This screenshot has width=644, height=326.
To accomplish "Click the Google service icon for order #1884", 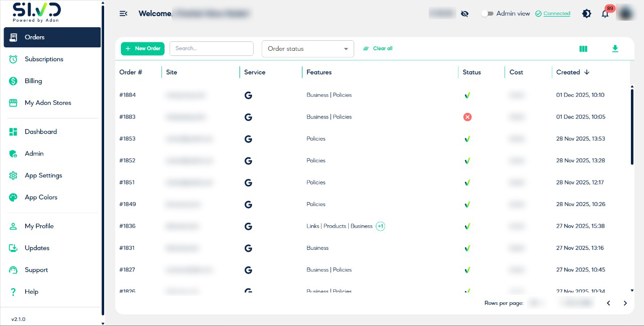I will pos(248,95).
